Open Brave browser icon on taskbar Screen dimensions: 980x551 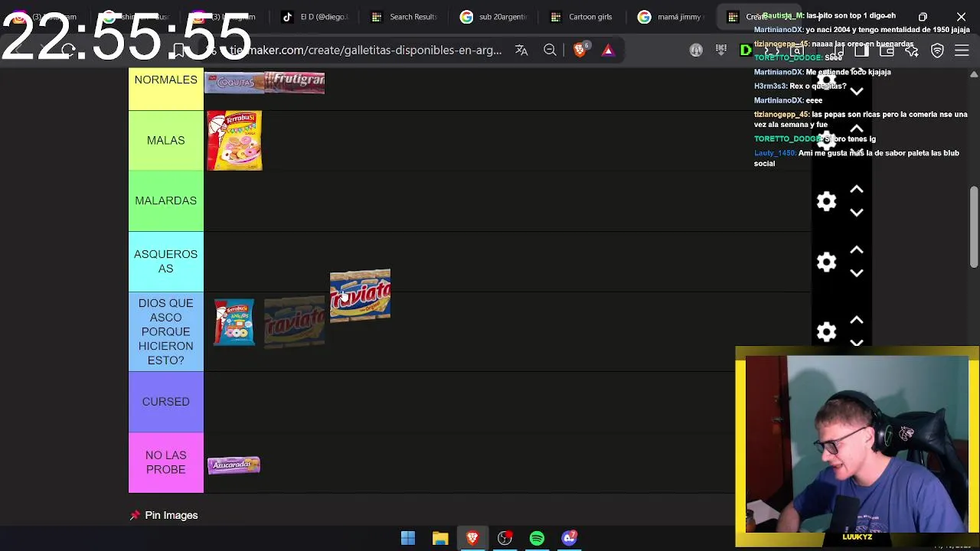(x=472, y=538)
